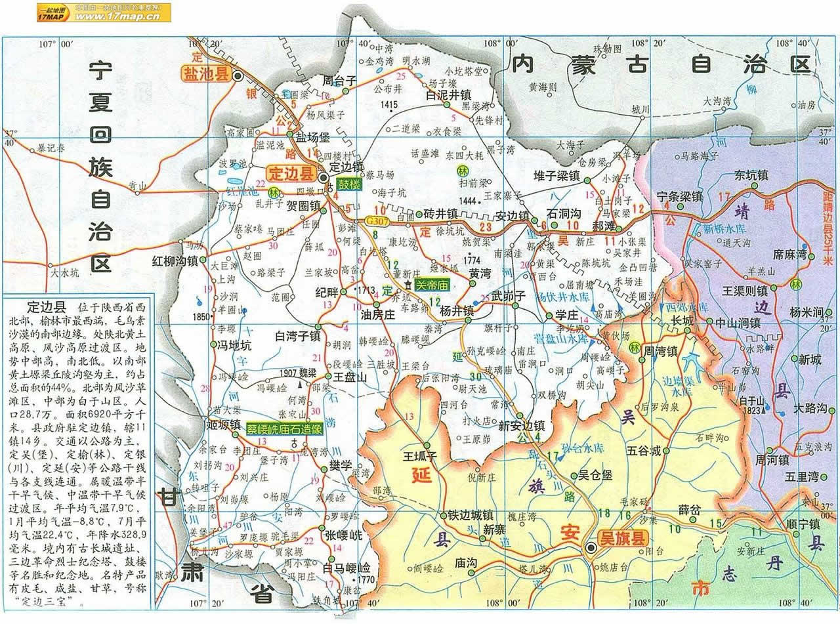Select the 铁边城镇 town label

pyautogui.click(x=470, y=515)
